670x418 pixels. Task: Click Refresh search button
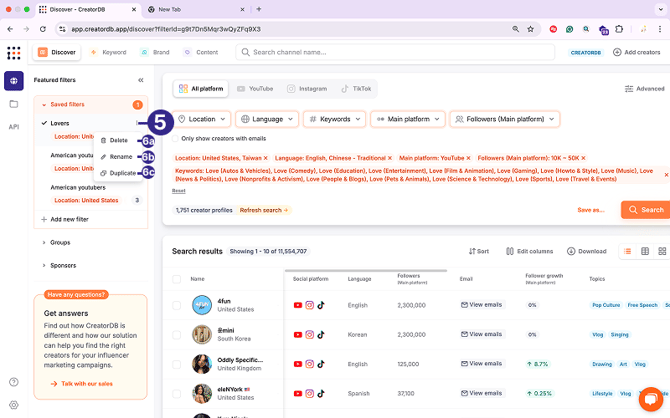pos(264,210)
